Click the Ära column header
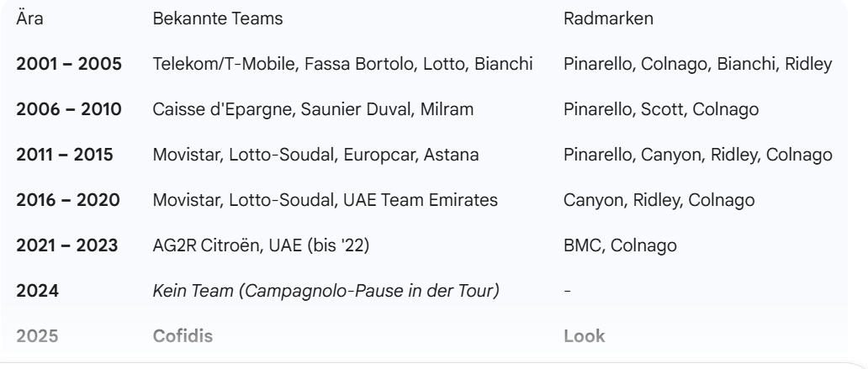The height and width of the screenshot is (369, 868). 29,18
